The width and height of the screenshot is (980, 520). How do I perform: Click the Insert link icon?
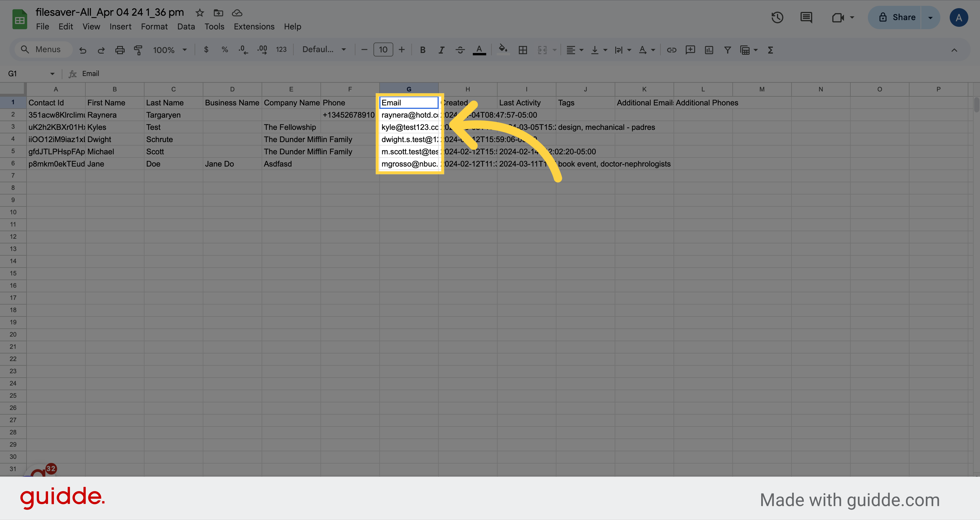(x=671, y=50)
